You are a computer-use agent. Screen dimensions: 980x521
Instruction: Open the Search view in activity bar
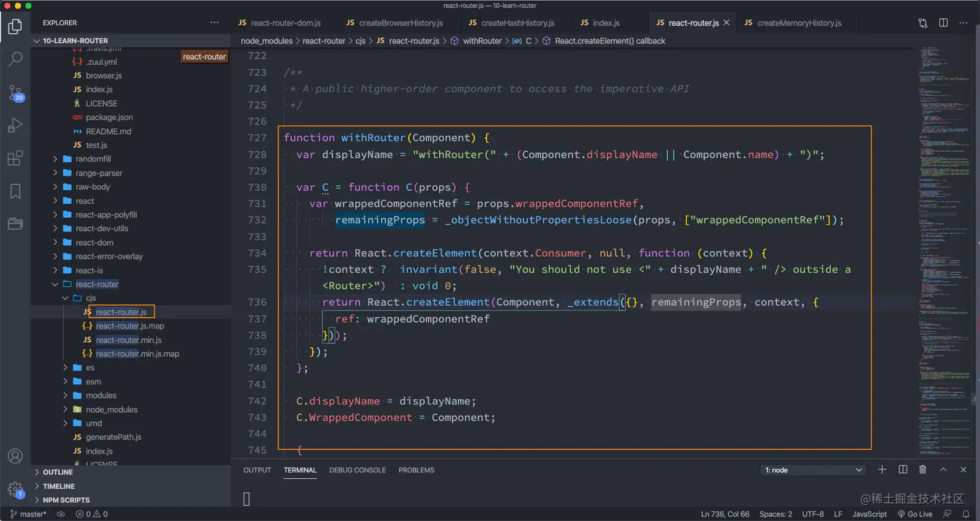click(16, 59)
